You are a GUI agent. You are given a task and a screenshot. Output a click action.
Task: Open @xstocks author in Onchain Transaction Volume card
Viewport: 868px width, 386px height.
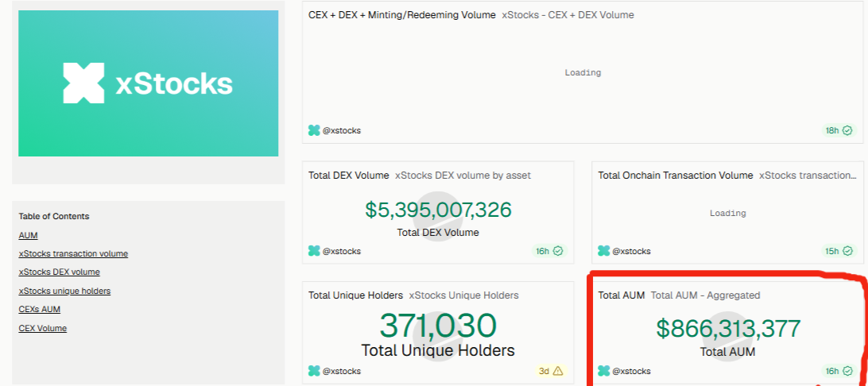click(x=632, y=251)
